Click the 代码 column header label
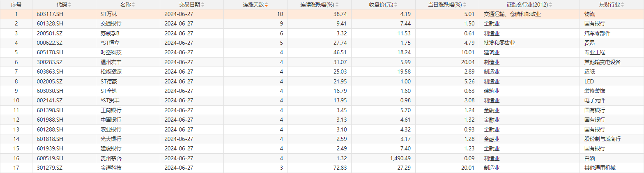Screen dimensions: 644x173 point(62,5)
